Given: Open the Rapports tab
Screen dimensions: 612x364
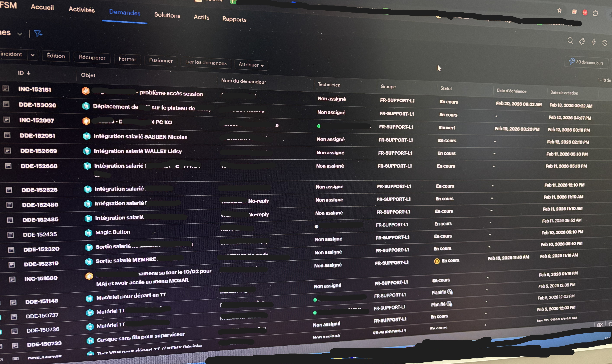Looking at the screenshot, I should click(234, 19).
